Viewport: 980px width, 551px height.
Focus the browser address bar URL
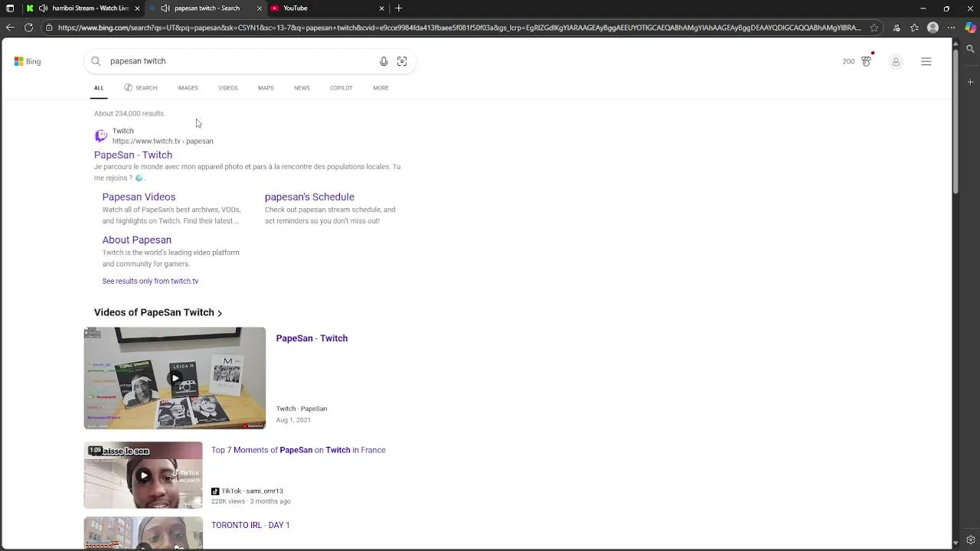[x=459, y=28]
